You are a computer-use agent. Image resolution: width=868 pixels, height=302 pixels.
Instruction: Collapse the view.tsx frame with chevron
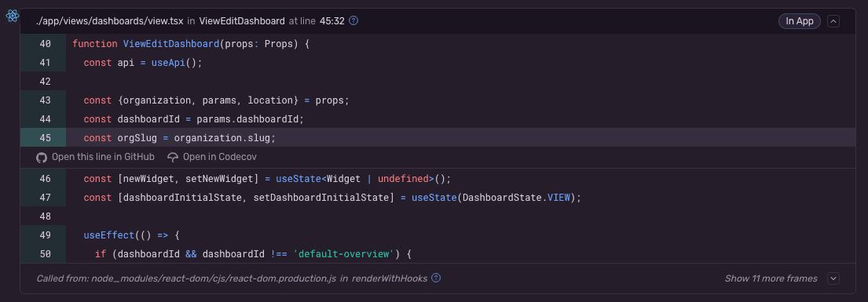tap(833, 22)
